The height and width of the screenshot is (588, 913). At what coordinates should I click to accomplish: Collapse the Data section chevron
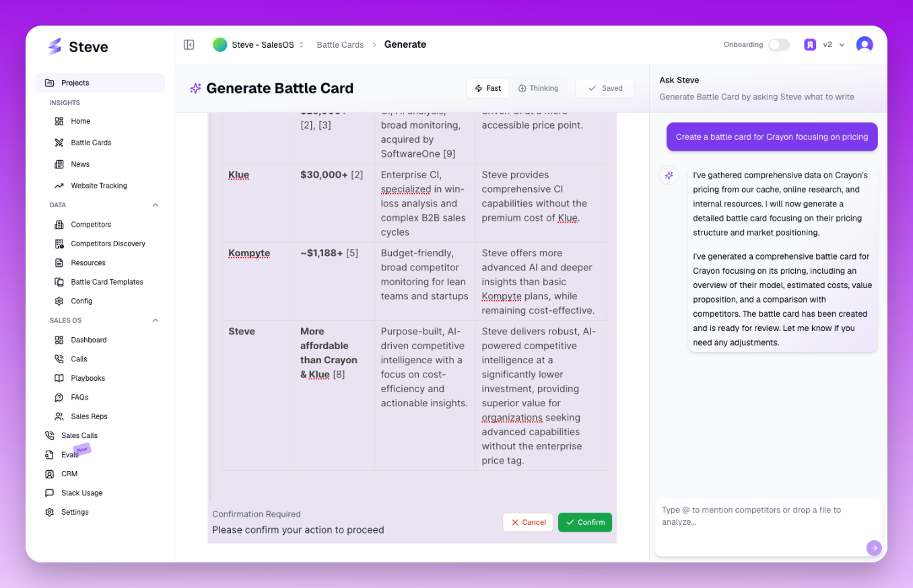coord(156,205)
